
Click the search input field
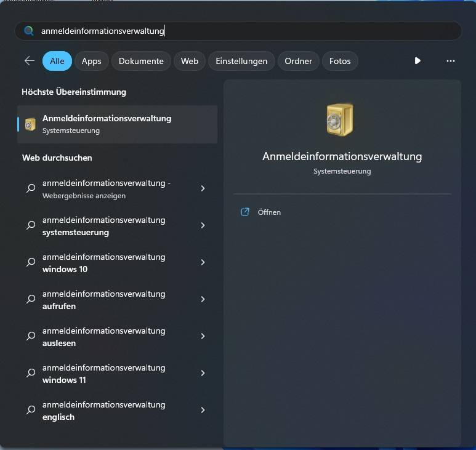[238, 31]
